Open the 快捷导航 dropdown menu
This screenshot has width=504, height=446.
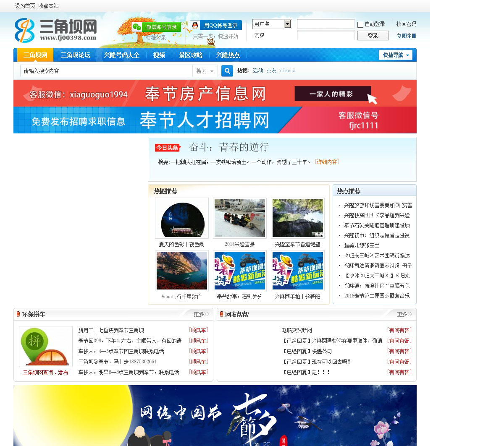396,55
